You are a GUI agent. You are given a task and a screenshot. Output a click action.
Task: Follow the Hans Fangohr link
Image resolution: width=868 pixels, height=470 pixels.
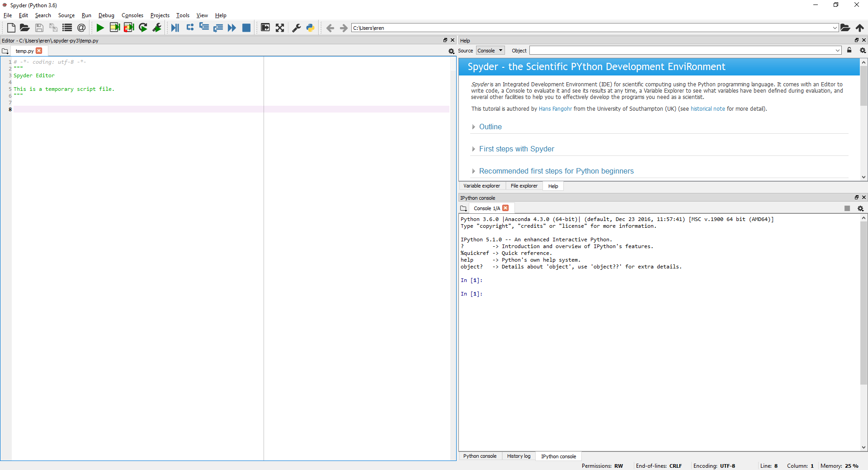point(555,109)
